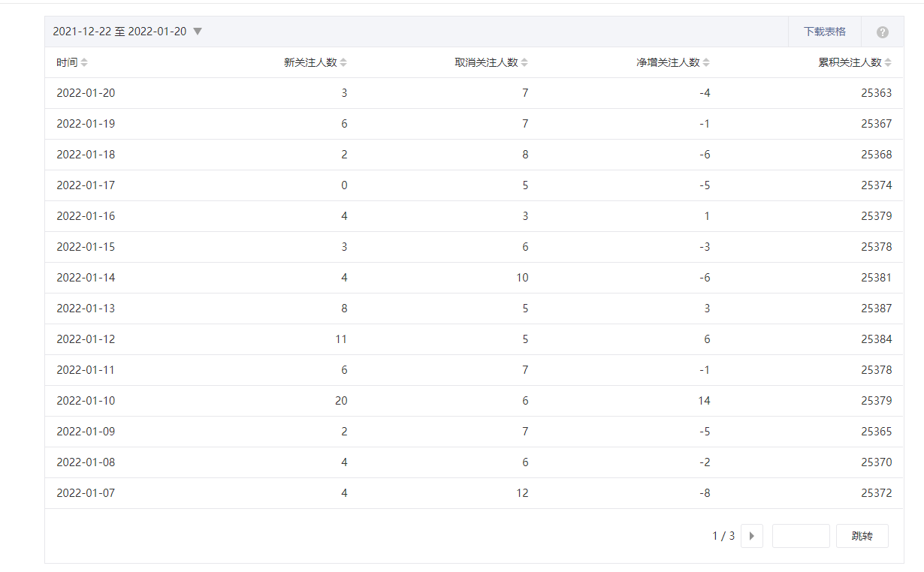Image resolution: width=924 pixels, height=572 pixels.
Task: Click the help question mark icon
Action: click(x=882, y=32)
